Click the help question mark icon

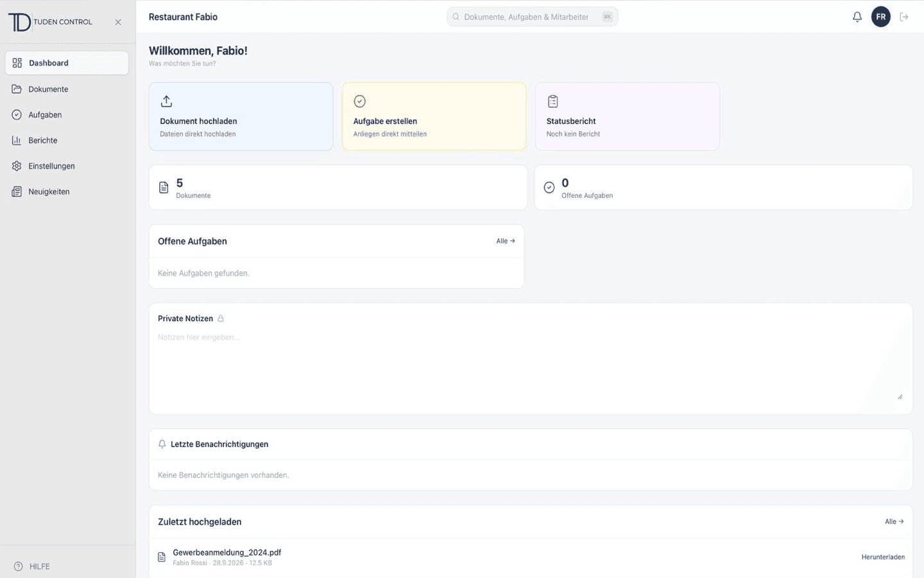(18, 566)
